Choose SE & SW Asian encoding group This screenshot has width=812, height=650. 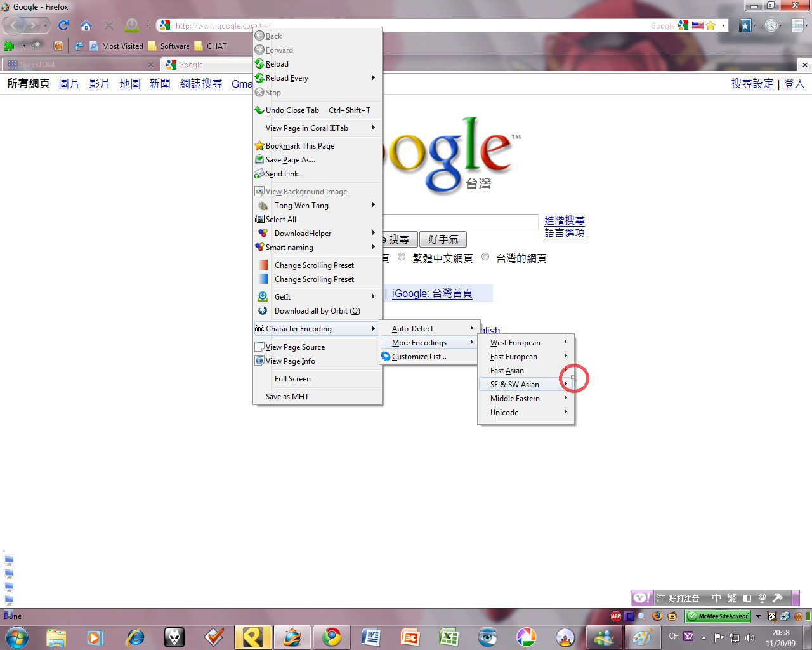coord(526,384)
